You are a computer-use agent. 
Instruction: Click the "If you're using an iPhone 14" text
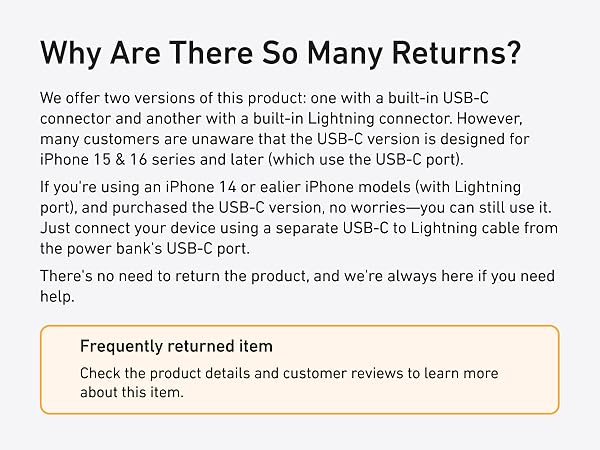tap(134, 188)
